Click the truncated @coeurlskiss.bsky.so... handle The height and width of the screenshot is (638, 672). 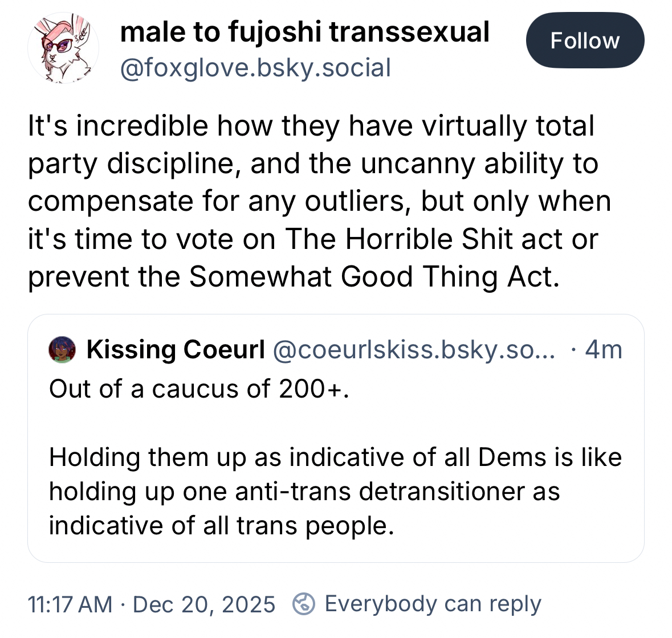414,349
